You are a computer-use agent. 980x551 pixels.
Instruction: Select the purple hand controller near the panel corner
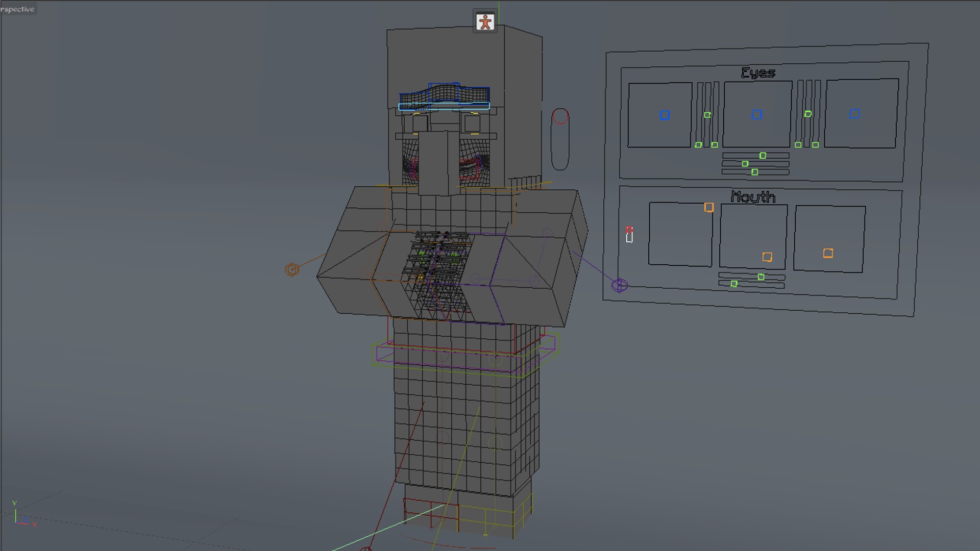620,285
